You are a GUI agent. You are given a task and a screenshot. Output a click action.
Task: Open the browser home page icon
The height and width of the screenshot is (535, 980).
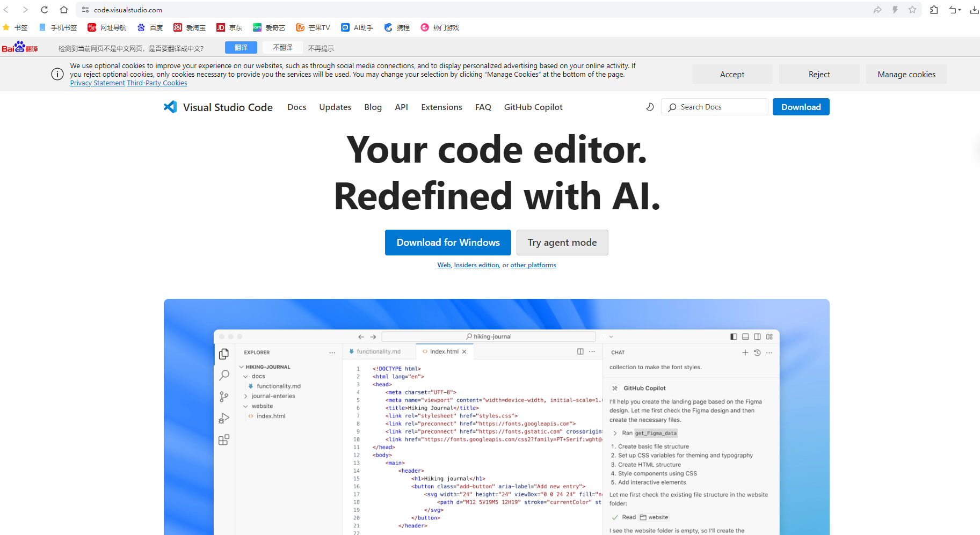click(64, 10)
